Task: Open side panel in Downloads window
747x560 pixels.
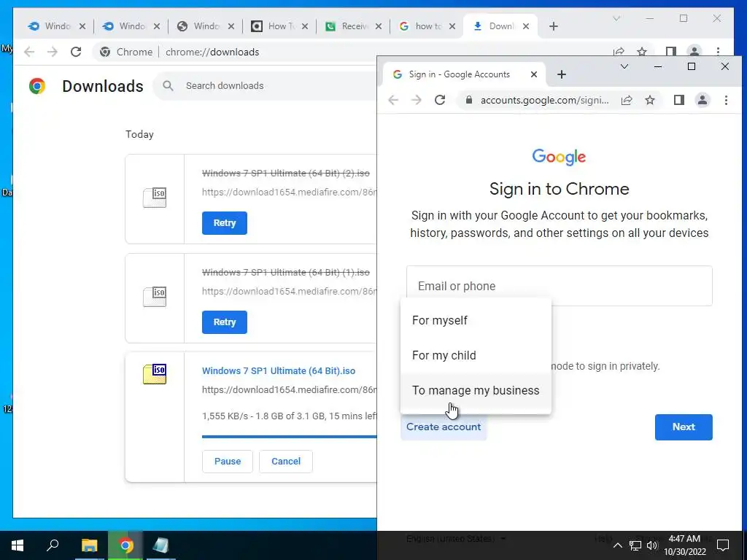Action: 671,52
